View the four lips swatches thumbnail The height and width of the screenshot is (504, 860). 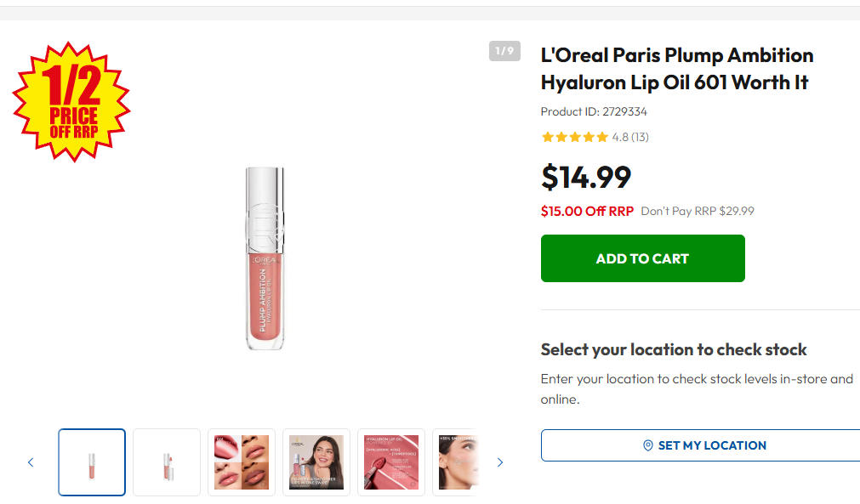tap(242, 462)
